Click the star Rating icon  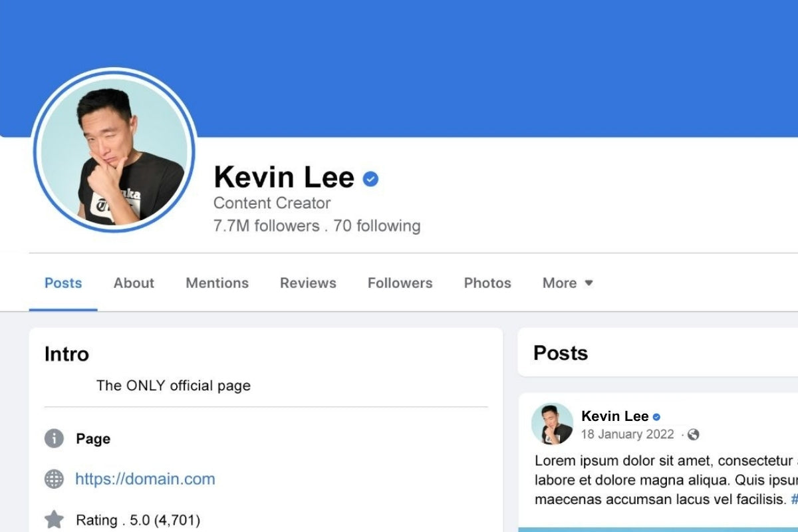tap(54, 519)
